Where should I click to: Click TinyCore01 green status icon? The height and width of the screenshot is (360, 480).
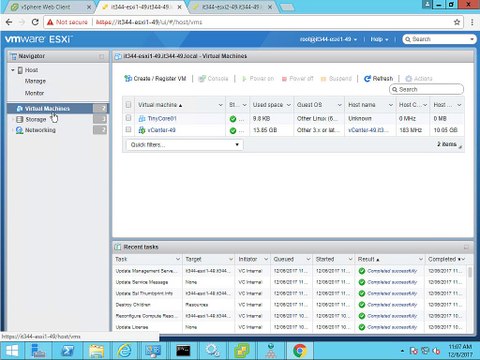tap(233, 119)
